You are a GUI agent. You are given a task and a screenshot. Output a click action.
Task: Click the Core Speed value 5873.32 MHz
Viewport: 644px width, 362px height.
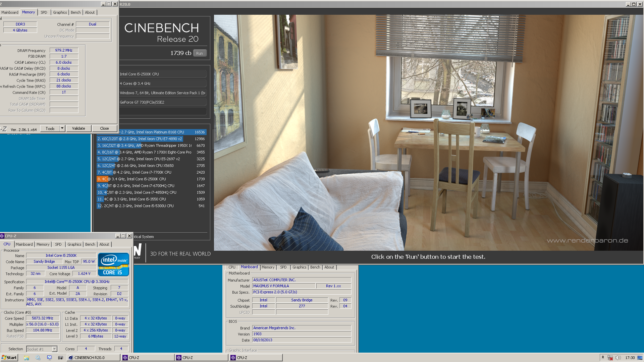pos(43,318)
